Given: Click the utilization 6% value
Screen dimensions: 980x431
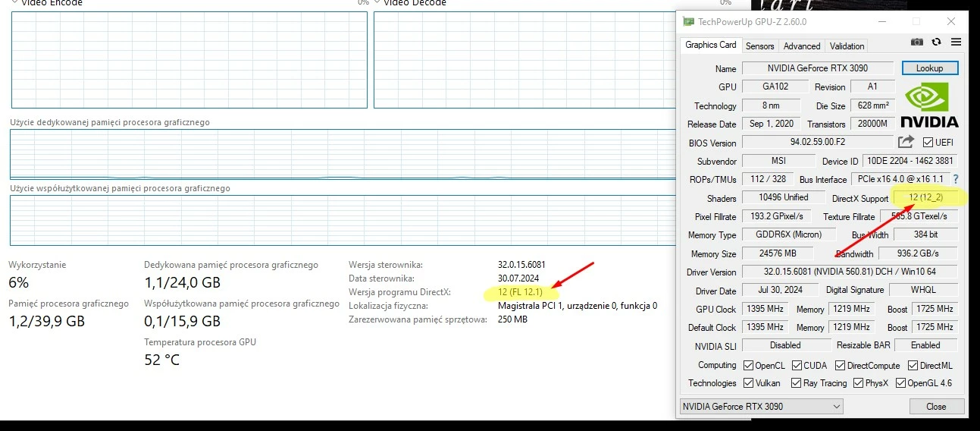Looking at the screenshot, I should point(19,283).
